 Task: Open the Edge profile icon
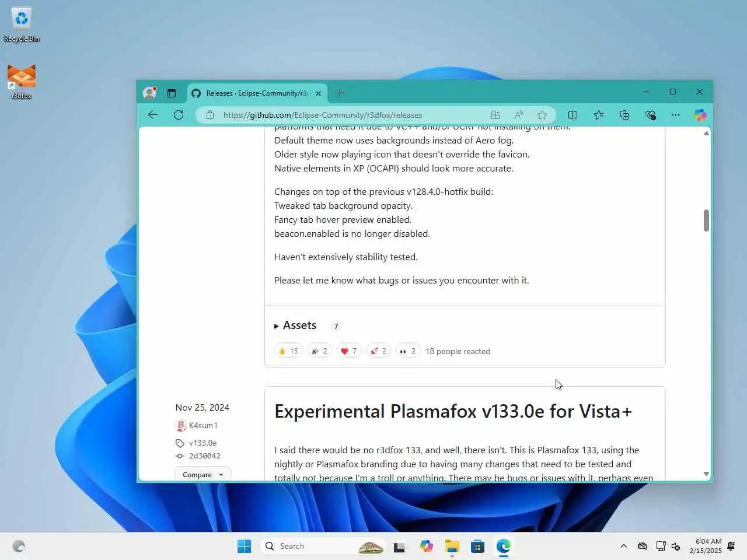pyautogui.click(x=150, y=93)
